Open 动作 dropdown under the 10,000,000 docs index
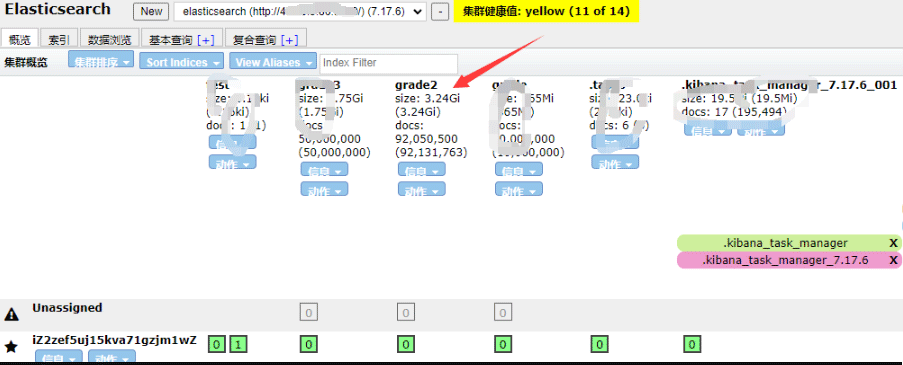The width and height of the screenshot is (903, 365). pos(518,189)
